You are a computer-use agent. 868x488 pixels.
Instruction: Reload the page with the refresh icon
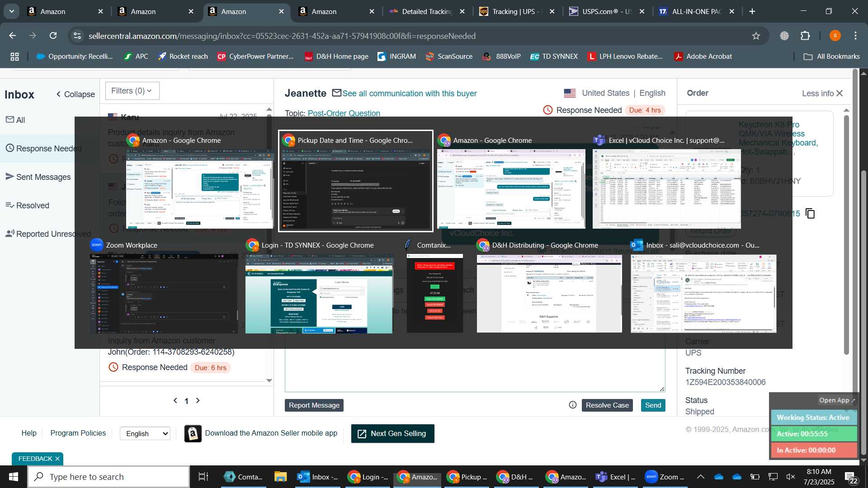[53, 36]
